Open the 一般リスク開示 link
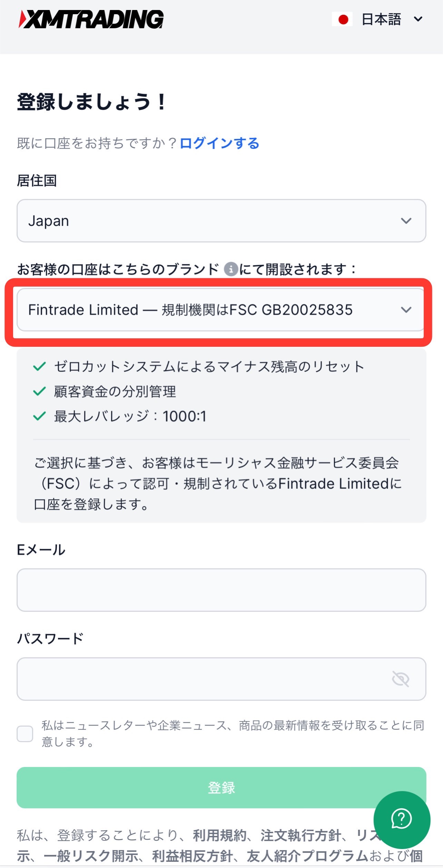443x868 pixels. pyautogui.click(x=91, y=856)
